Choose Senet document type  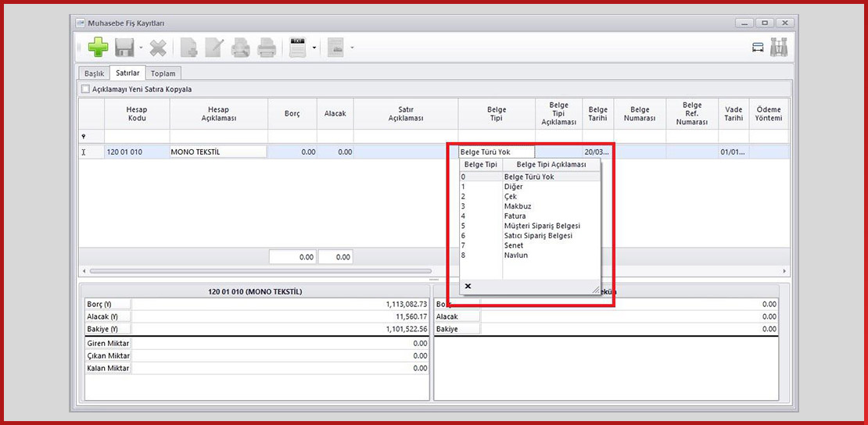coord(529,245)
